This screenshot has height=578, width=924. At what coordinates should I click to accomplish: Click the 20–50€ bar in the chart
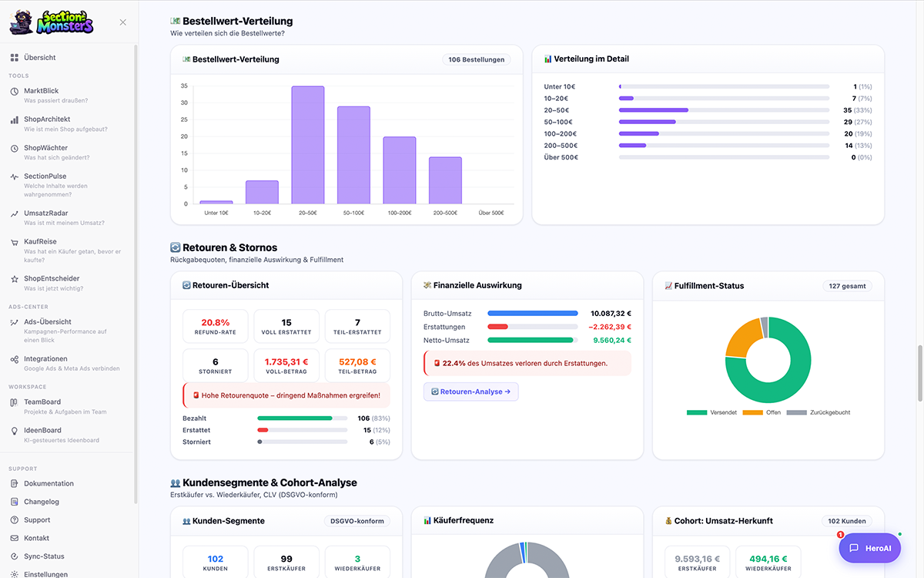(x=307, y=145)
